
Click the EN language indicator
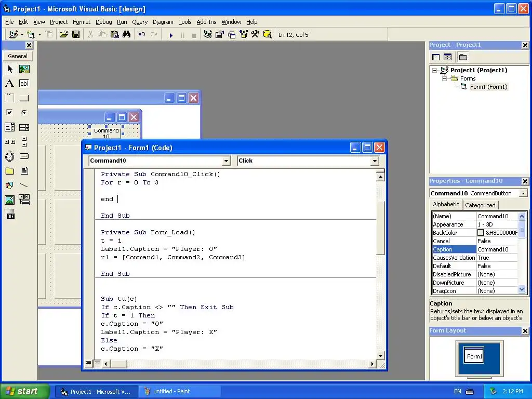point(457,391)
